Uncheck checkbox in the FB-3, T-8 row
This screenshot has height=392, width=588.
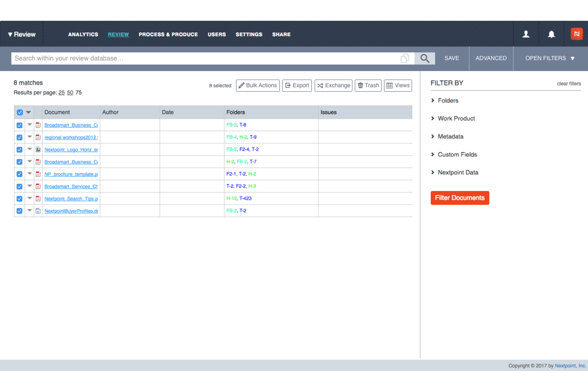coord(19,125)
